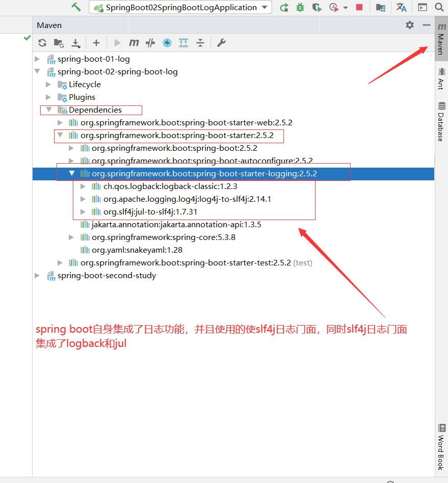The image size is (448, 483).
Task: Select org.yaml:snakeyaml:1.28 dependency row
Action: tap(131, 250)
